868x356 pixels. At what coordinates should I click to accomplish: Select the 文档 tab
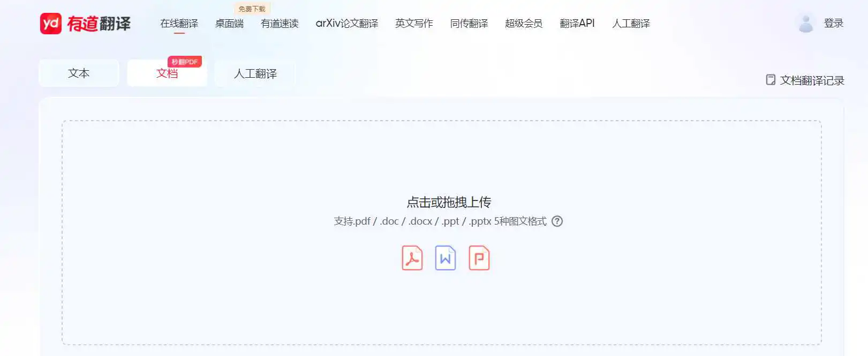pyautogui.click(x=167, y=73)
